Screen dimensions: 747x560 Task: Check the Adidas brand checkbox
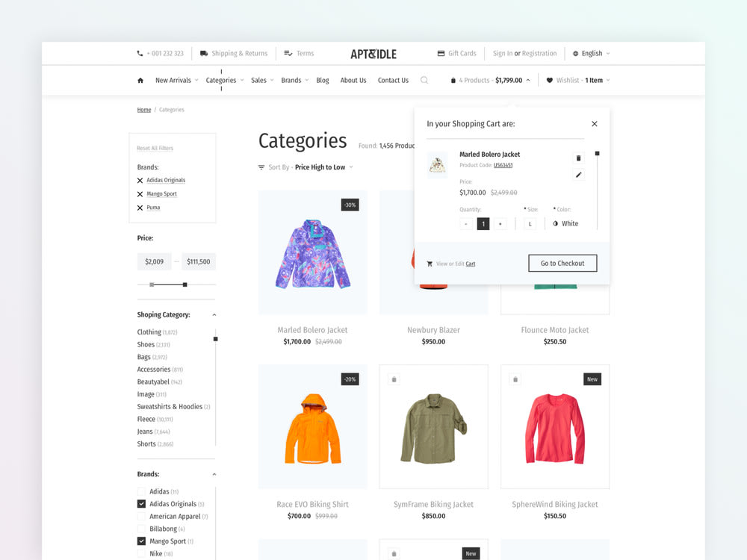tap(141, 491)
